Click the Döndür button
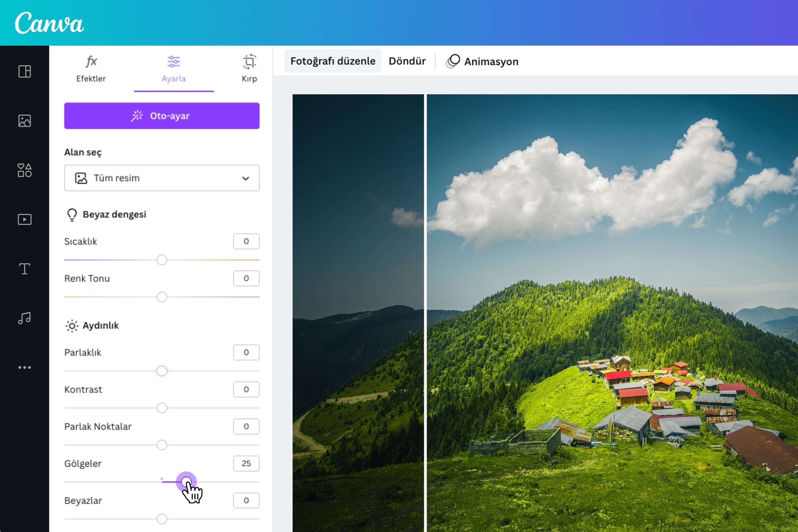Screen dimensions: 798x532 point(407,61)
